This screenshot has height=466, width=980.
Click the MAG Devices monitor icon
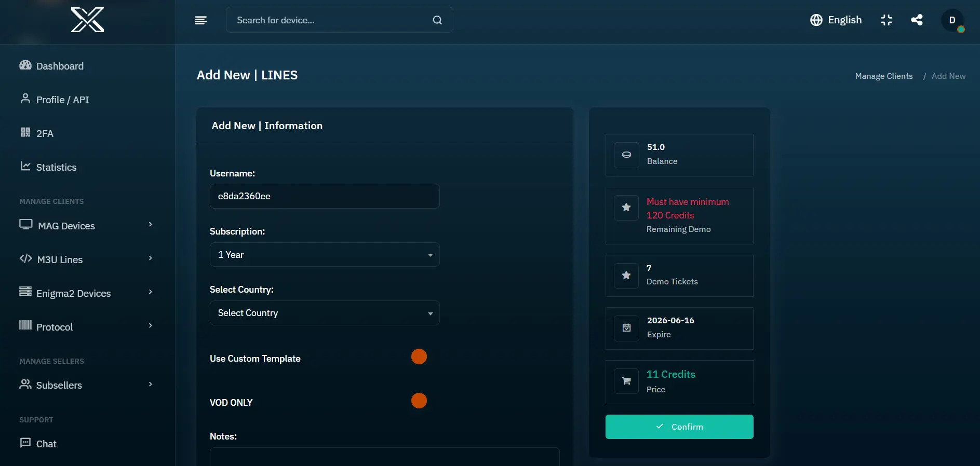point(26,224)
